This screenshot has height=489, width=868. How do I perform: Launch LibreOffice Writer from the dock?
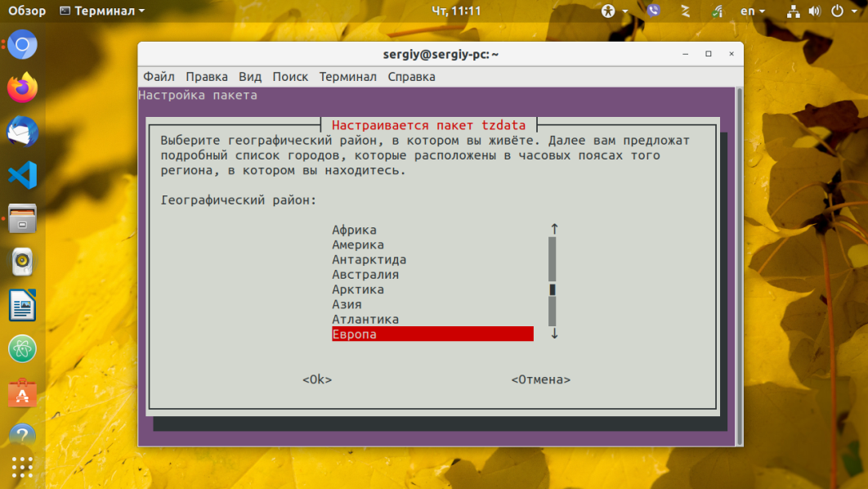(22, 305)
